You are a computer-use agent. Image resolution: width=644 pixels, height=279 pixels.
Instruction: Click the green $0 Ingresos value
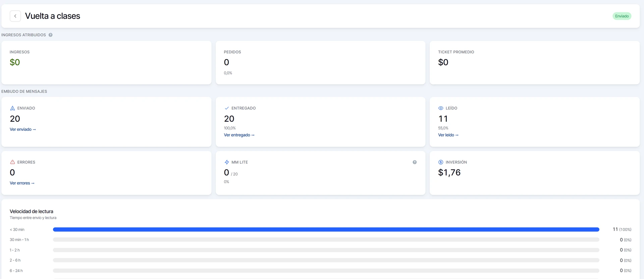tap(15, 62)
